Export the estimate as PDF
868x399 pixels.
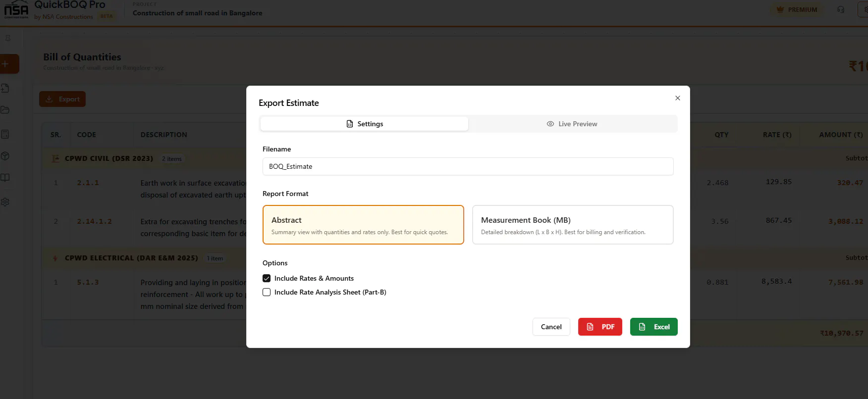pyautogui.click(x=600, y=327)
